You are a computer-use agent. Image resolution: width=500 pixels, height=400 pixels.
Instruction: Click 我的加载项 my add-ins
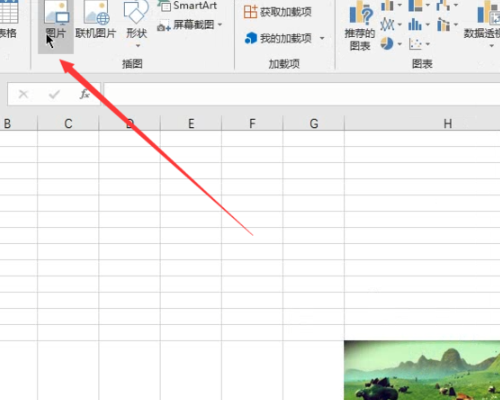279,38
